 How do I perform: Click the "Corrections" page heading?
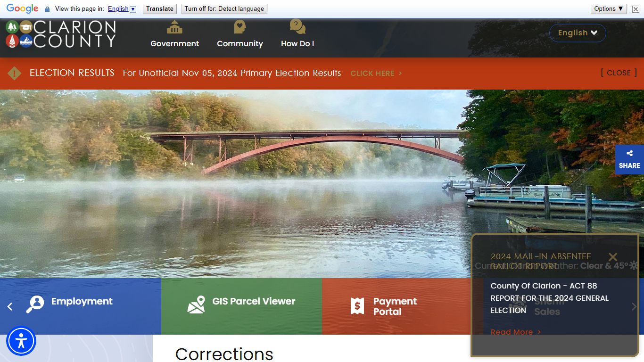[224, 354]
